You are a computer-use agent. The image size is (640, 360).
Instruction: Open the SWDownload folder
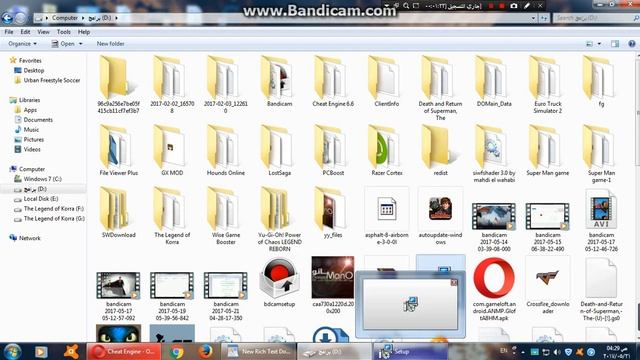[x=119, y=213]
